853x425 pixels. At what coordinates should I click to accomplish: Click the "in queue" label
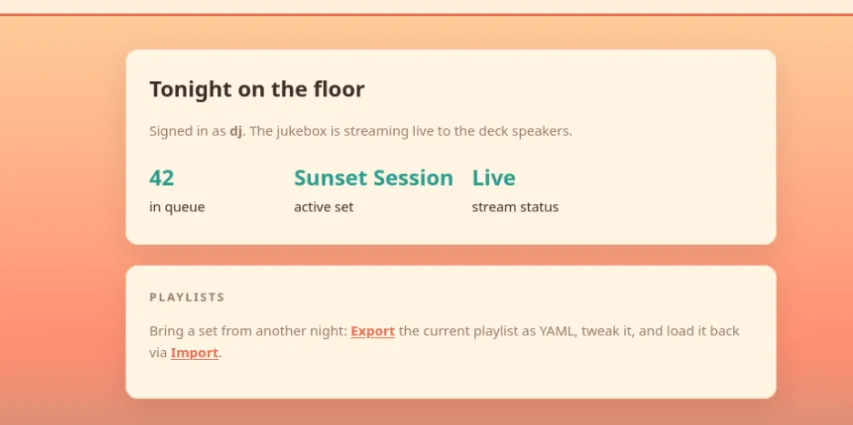(x=177, y=207)
